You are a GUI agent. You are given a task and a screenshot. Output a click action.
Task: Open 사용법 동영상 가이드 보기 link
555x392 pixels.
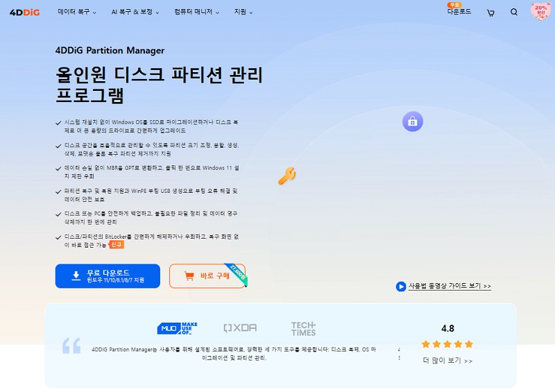click(x=450, y=286)
